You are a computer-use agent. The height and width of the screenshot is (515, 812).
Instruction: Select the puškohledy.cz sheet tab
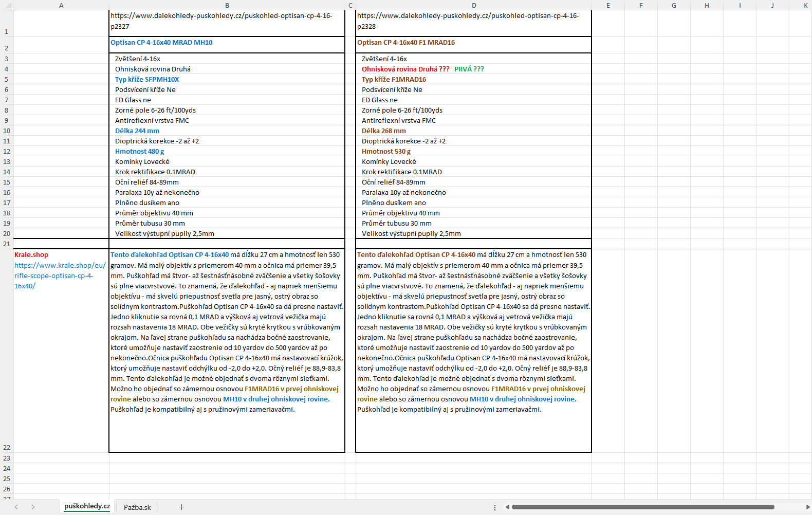point(87,506)
